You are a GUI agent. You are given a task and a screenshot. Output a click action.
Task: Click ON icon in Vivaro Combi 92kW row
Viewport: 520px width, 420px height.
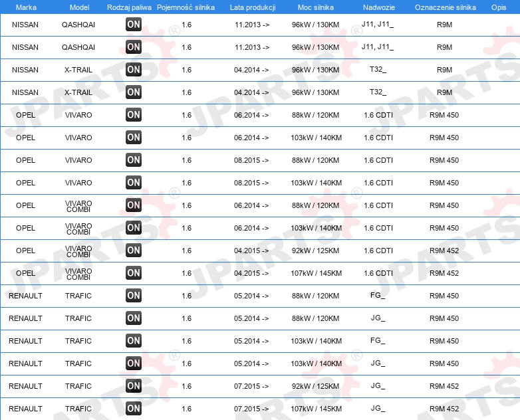(x=134, y=251)
